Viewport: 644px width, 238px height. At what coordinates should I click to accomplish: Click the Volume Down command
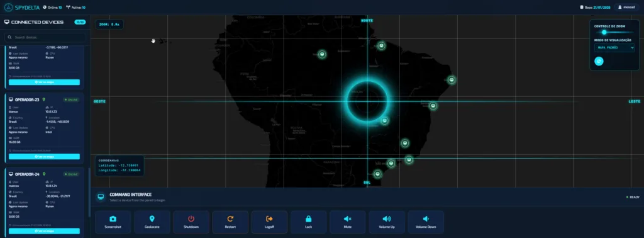[x=426, y=222]
